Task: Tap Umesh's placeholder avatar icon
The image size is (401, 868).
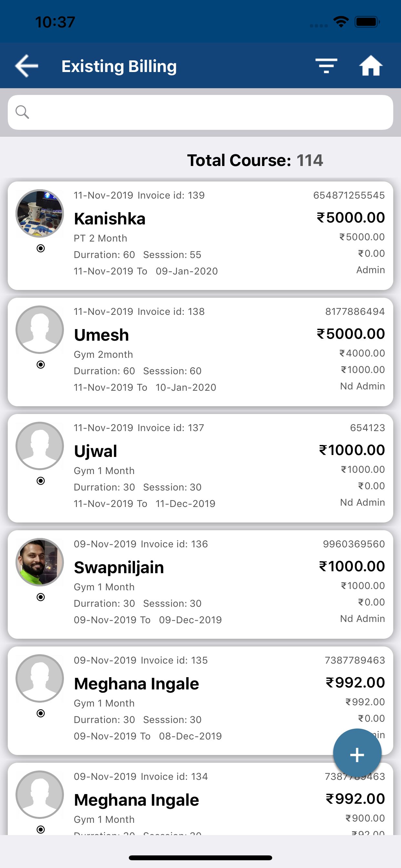Action: (40, 330)
